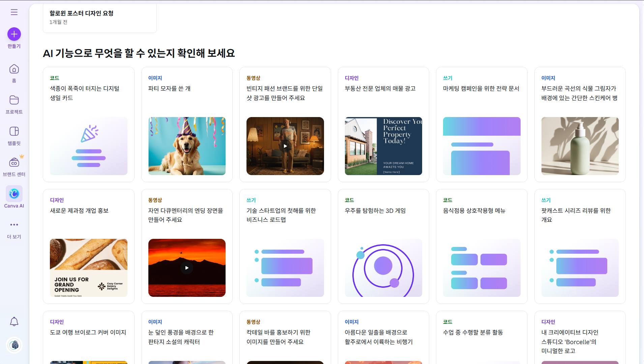Choose the 칵테일 바 홍보 prompt
Viewport: 644px width, 364px height.
pyautogui.click(x=285, y=337)
